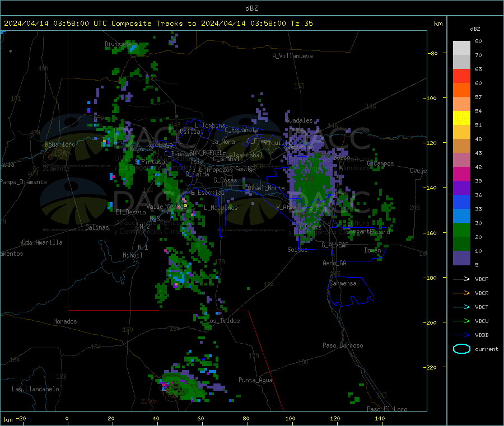Click the dBZ title at top
Viewport: 504px width, 426px height.
click(x=251, y=8)
